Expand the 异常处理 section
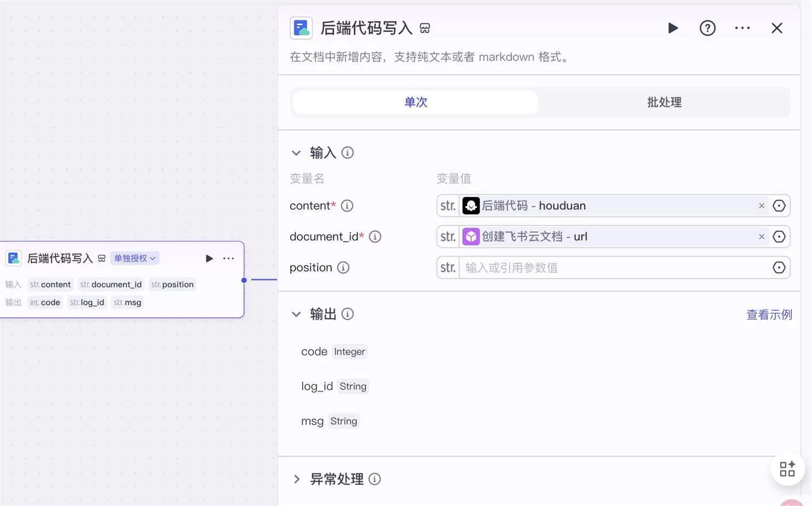The image size is (812, 506). tap(297, 479)
